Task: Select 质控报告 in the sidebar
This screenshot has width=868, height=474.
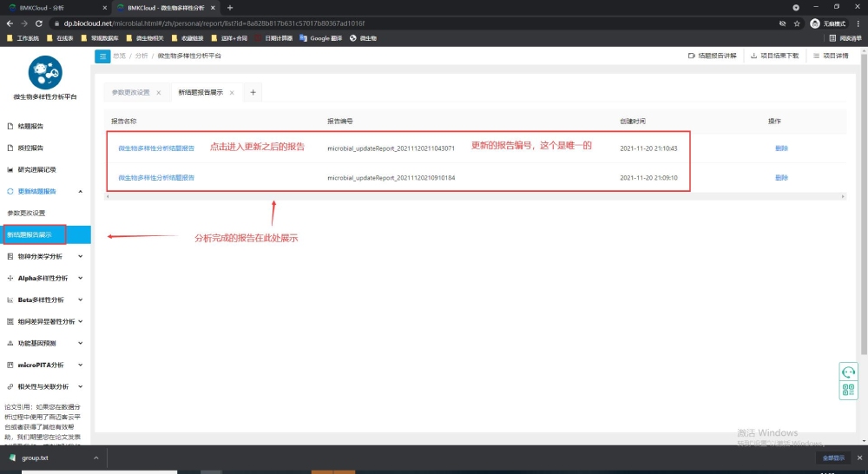Action: pyautogui.click(x=30, y=148)
